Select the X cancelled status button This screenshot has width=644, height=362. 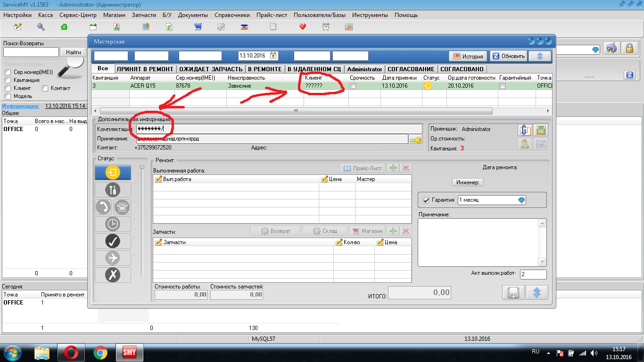pyautogui.click(x=112, y=275)
